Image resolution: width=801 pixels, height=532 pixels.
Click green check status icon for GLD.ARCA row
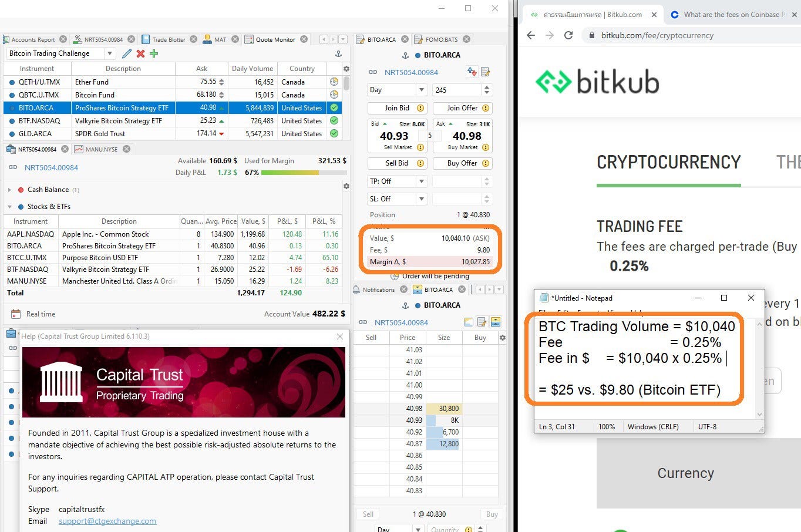tap(334, 133)
